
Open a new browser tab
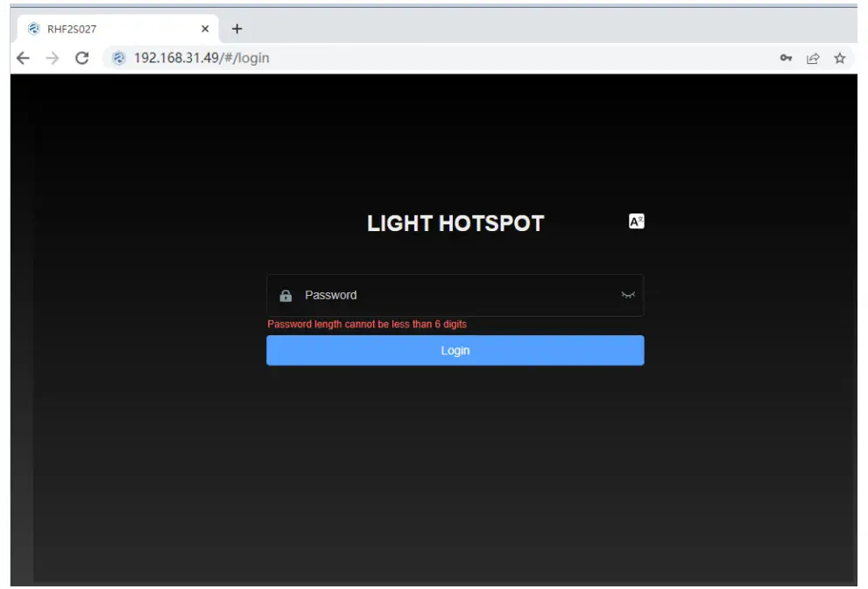[236, 28]
